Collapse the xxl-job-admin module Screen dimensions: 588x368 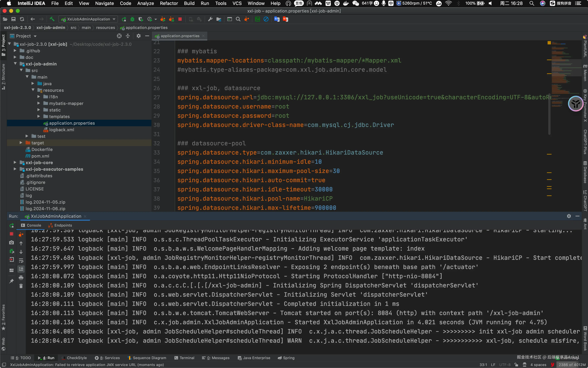pos(15,64)
